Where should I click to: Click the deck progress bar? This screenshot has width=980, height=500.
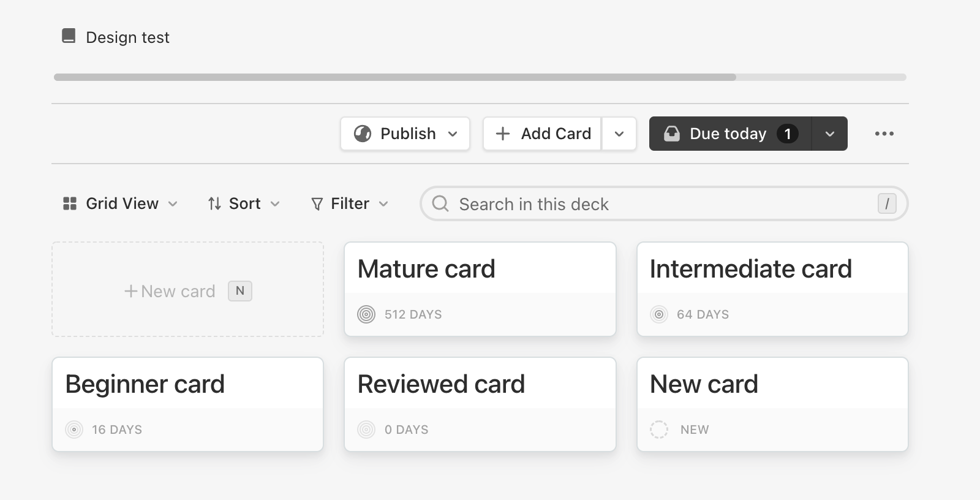(480, 77)
